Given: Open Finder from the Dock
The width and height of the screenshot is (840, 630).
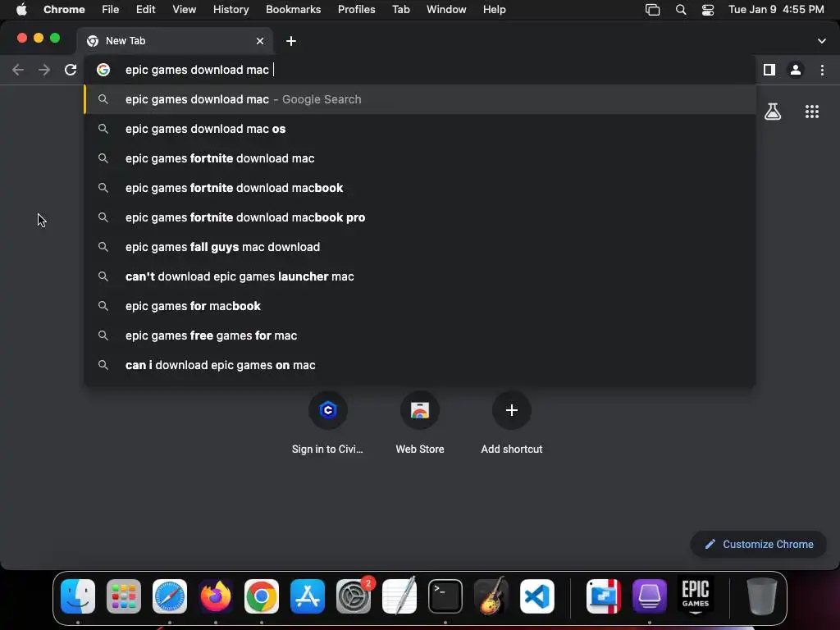Looking at the screenshot, I should pos(78,596).
